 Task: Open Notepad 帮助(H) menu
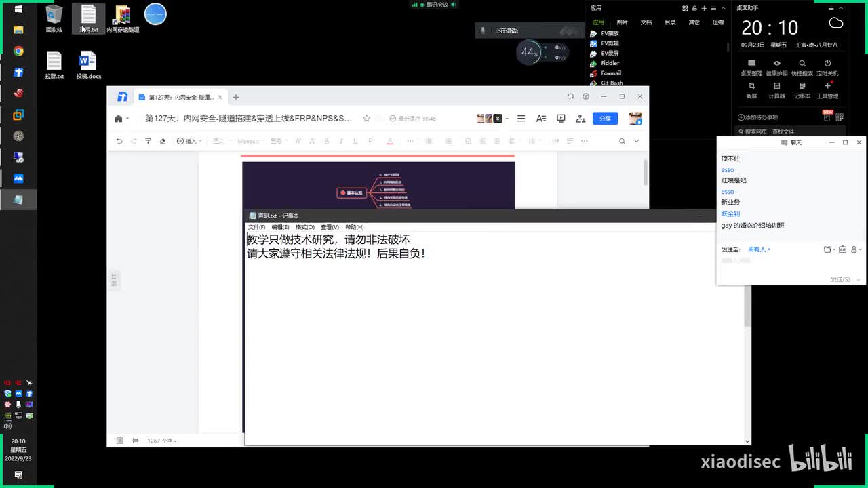click(354, 227)
